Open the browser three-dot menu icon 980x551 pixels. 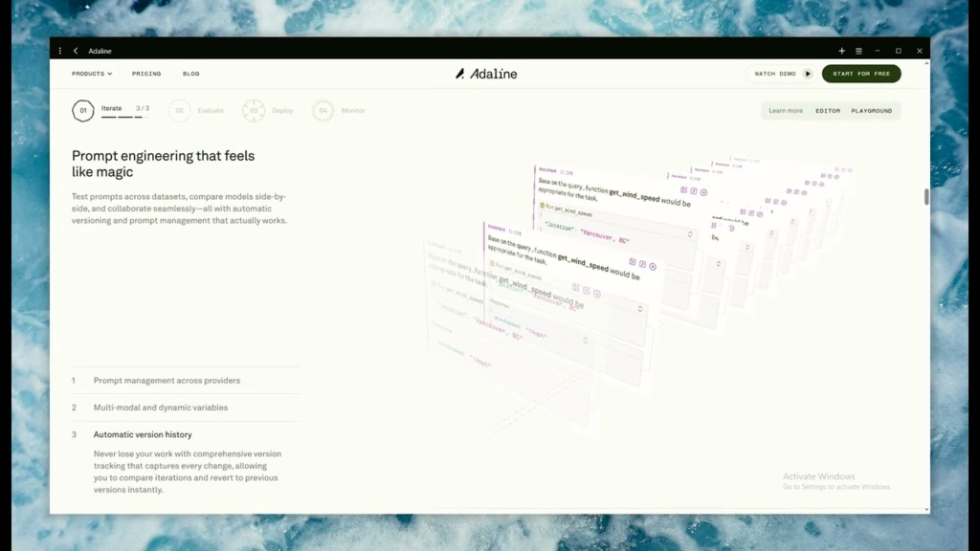[59, 50]
